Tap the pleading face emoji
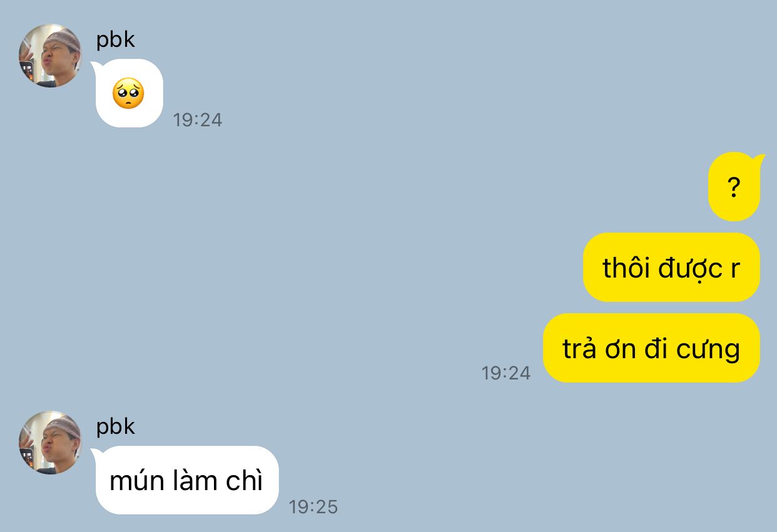Image resolution: width=777 pixels, height=532 pixels. tap(128, 94)
